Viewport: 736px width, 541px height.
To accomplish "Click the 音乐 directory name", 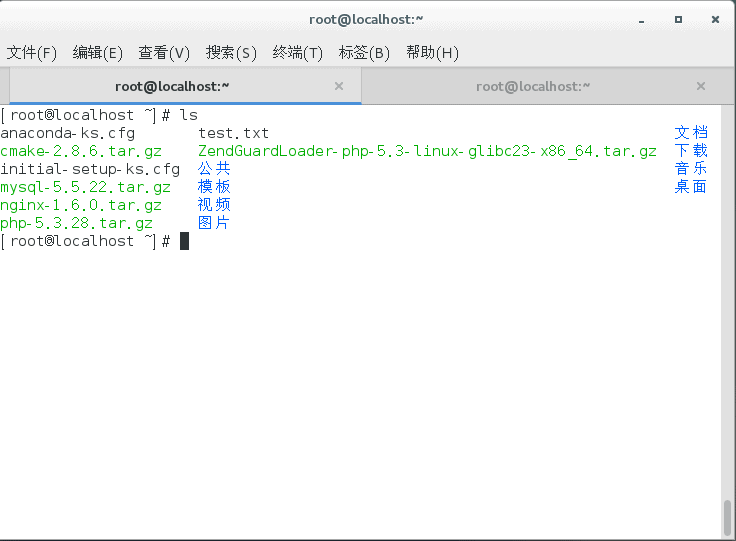I will [x=691, y=168].
